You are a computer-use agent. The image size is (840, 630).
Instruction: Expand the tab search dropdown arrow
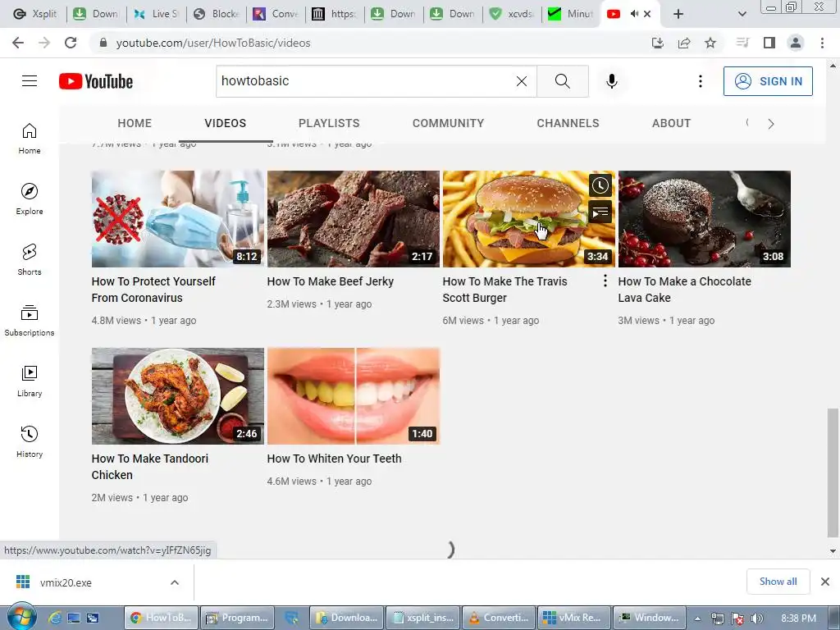click(742, 14)
